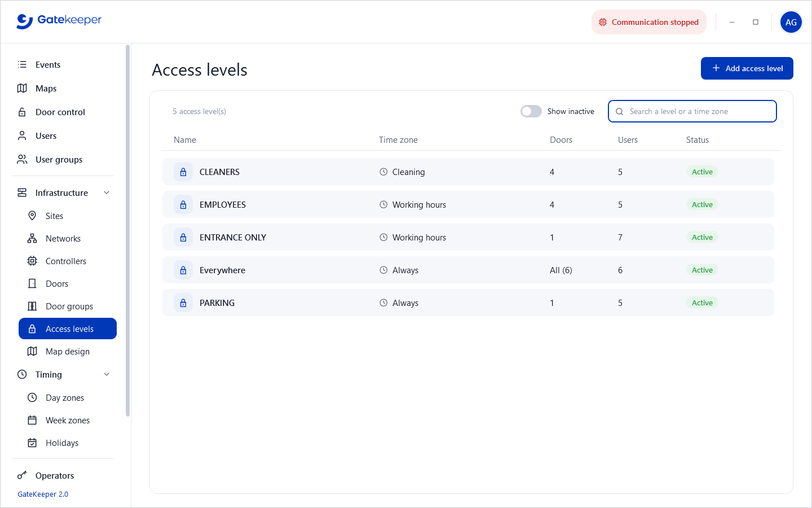Click the lock icon on the PARKING row
The height and width of the screenshot is (508, 812).
click(x=183, y=303)
